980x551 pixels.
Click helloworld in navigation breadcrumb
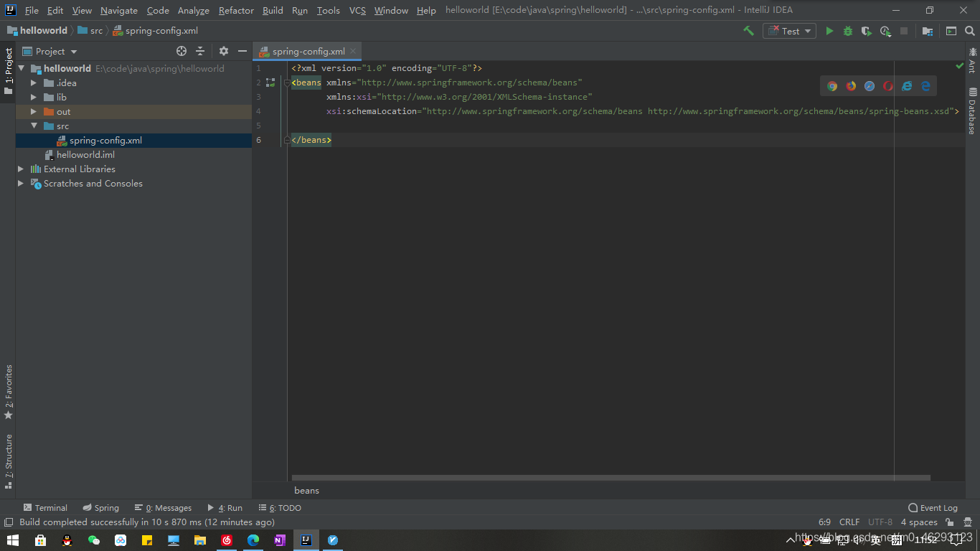(37, 30)
